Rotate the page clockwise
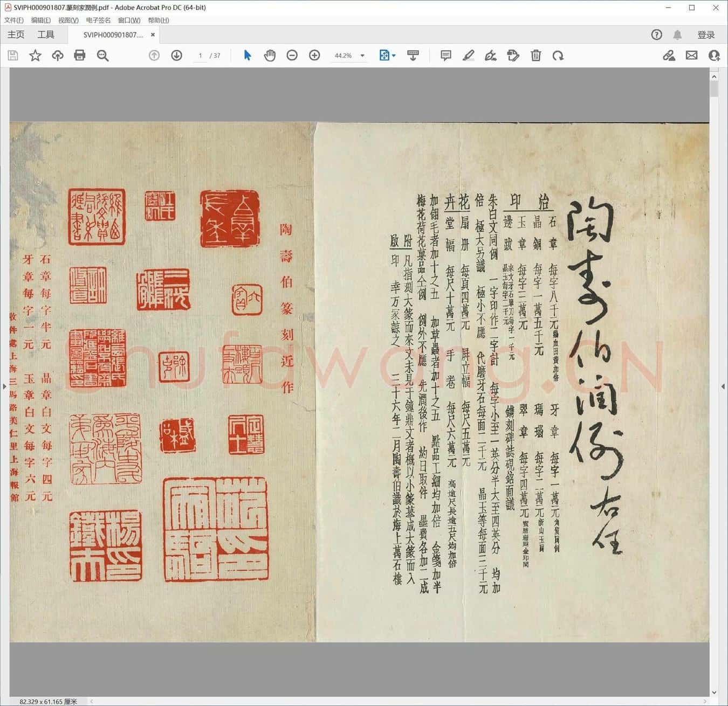728x706 pixels. [x=558, y=56]
